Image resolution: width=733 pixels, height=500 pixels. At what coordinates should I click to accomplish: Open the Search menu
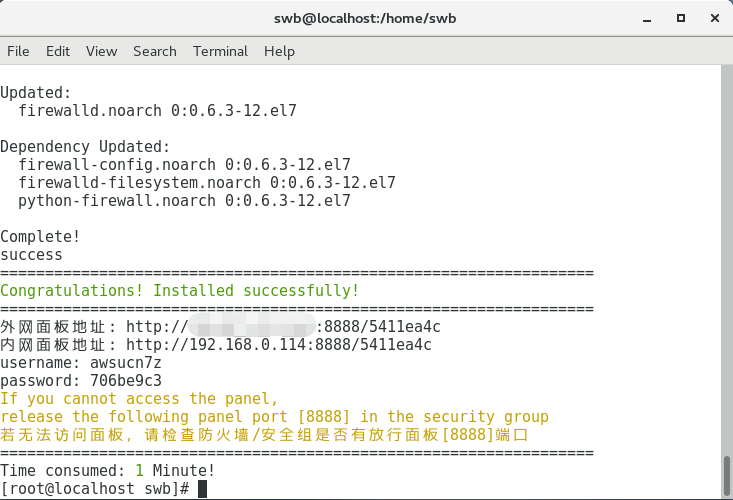155,51
